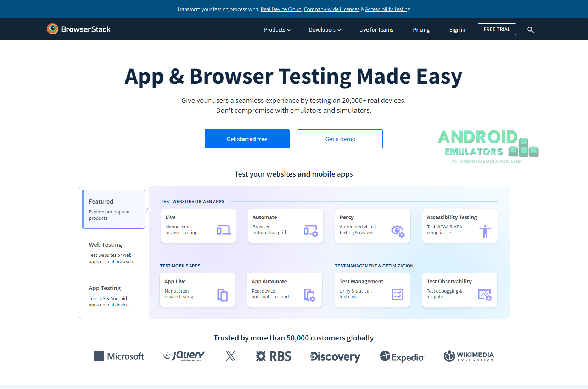
Task: Open the search
Action: pyautogui.click(x=531, y=30)
